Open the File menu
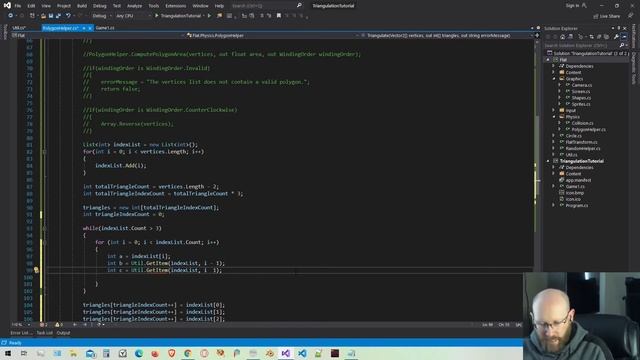The width and height of the screenshot is (640, 360). [18, 6]
